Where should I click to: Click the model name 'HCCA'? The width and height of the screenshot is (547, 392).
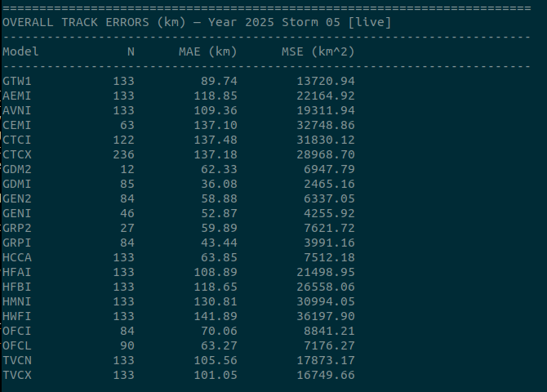17,257
